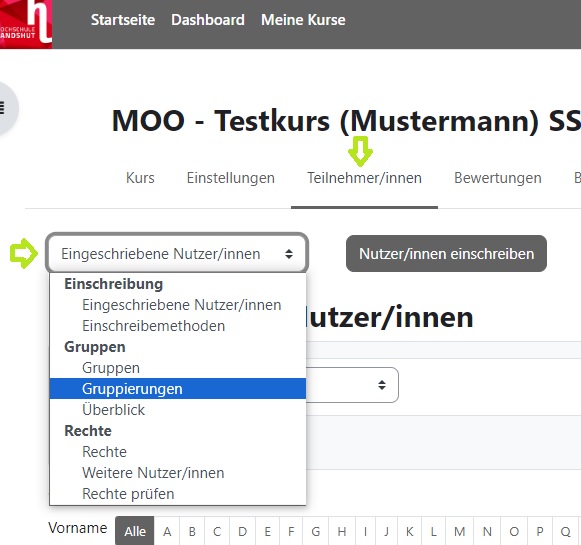Open the Einstellungen tab

230,178
